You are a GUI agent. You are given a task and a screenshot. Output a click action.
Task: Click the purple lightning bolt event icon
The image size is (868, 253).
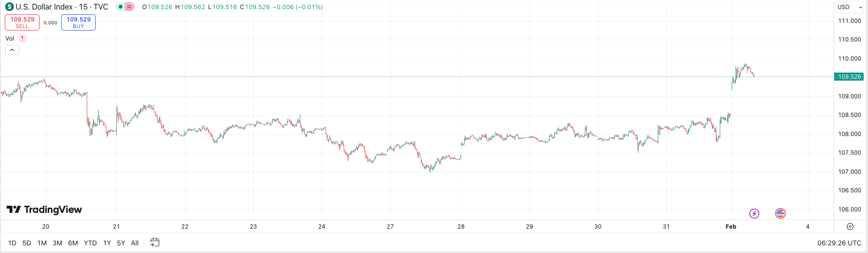point(754,213)
